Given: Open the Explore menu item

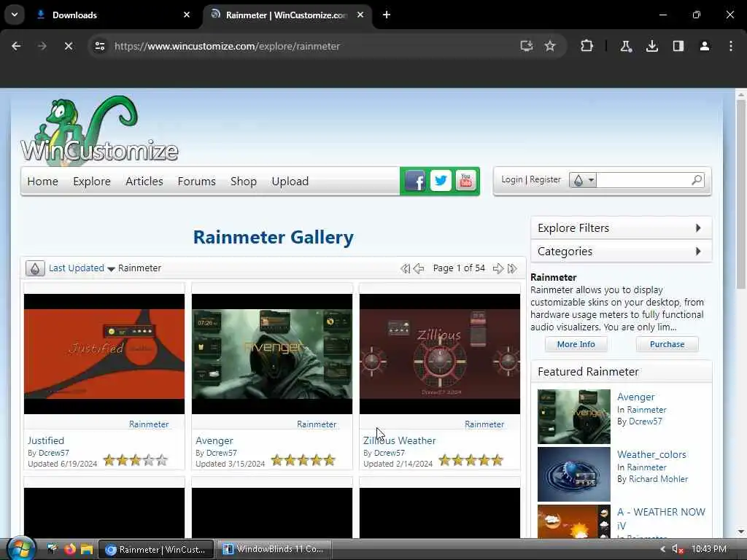Looking at the screenshot, I should (x=91, y=182).
